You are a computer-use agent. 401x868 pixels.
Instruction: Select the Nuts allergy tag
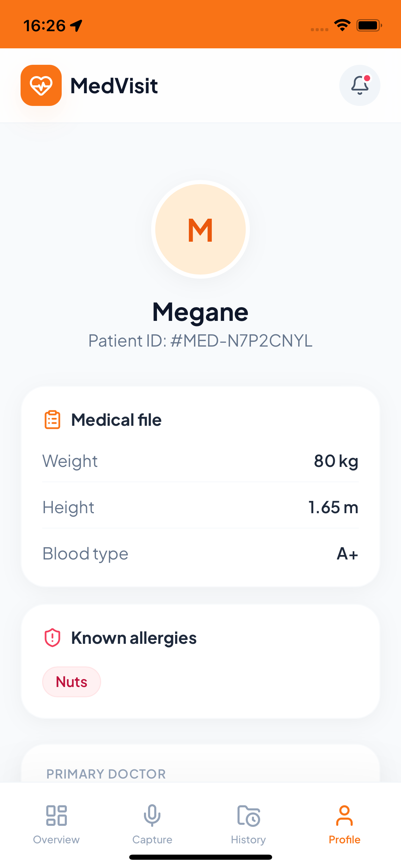pos(72,682)
